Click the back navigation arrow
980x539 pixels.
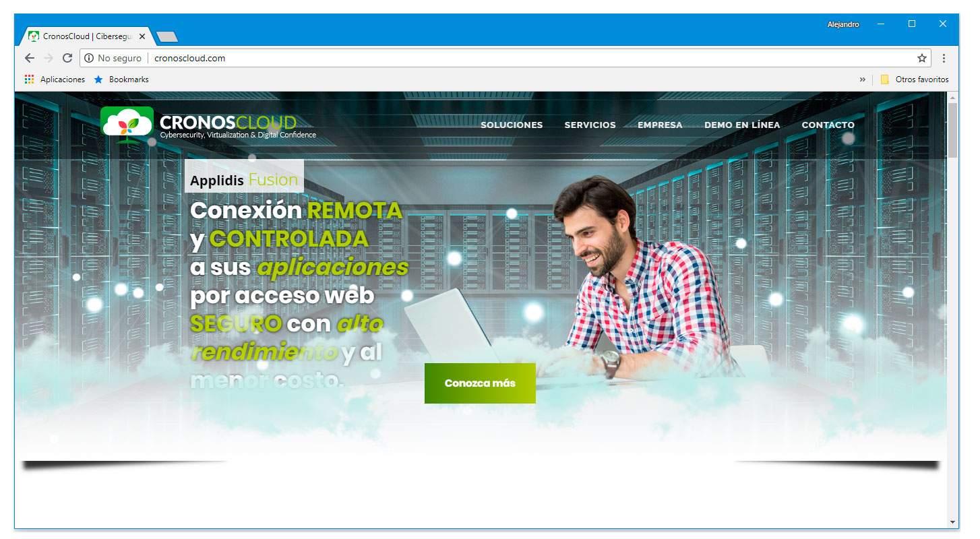pos(29,58)
